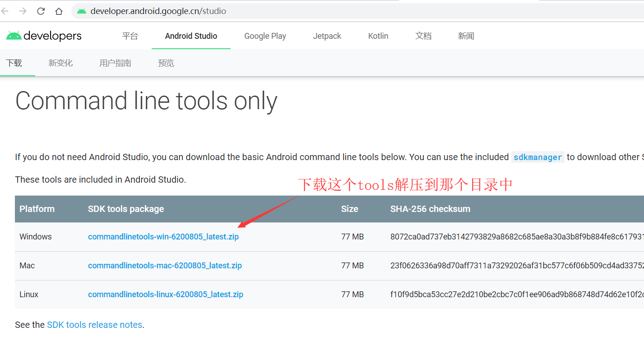Click the sdkmanager code link
Screen dimensions: 644x345
tap(538, 157)
